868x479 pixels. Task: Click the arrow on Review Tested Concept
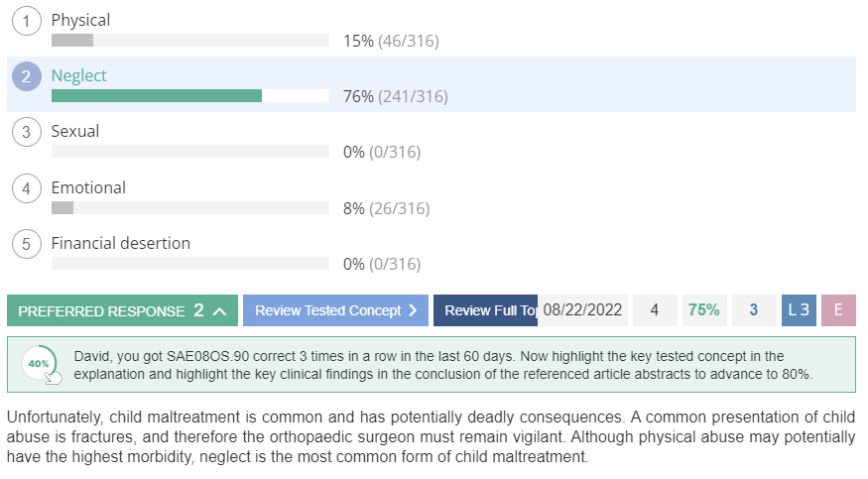[413, 310]
